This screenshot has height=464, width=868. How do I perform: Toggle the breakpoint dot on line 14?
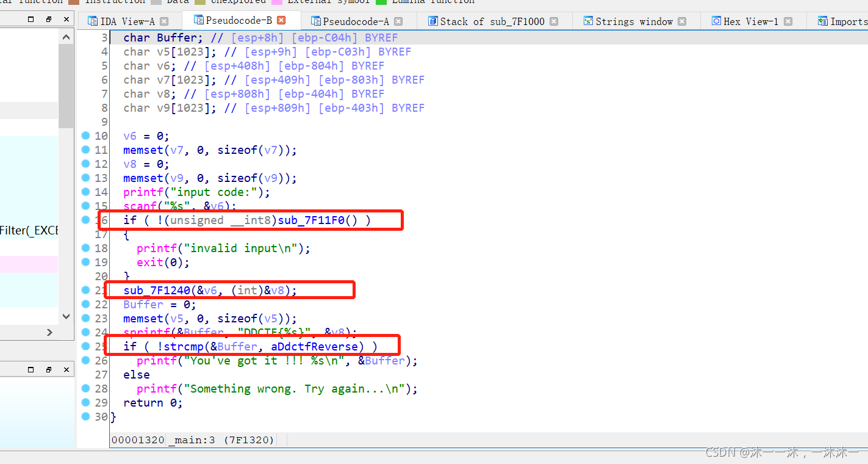point(85,192)
